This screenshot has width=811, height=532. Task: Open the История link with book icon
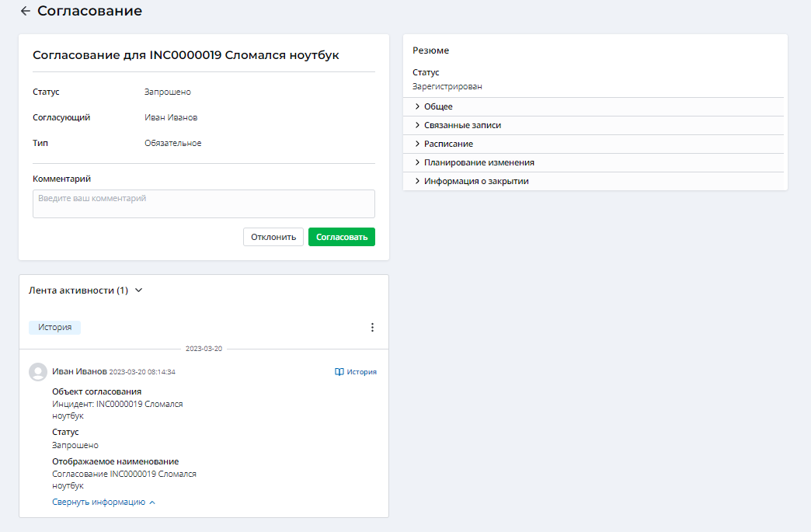pos(356,372)
